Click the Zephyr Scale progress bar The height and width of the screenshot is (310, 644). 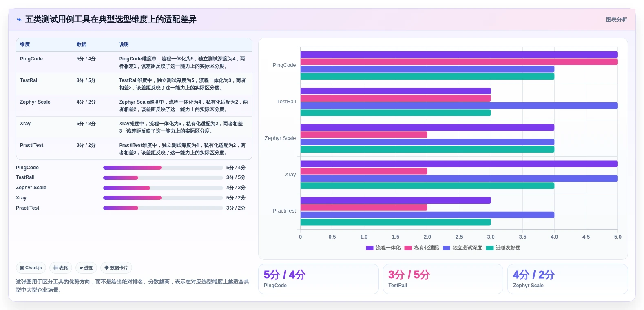[163, 188]
